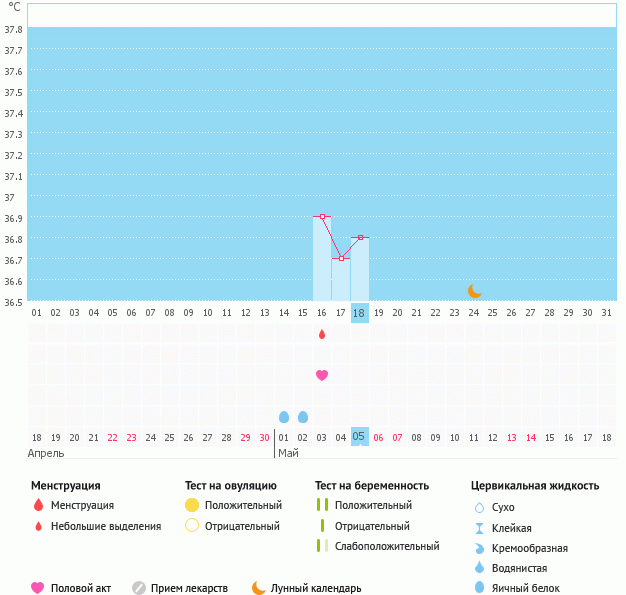Click the gray Прием лекарств pill icon
Viewport: 626px width, 595px height.
(x=139, y=588)
